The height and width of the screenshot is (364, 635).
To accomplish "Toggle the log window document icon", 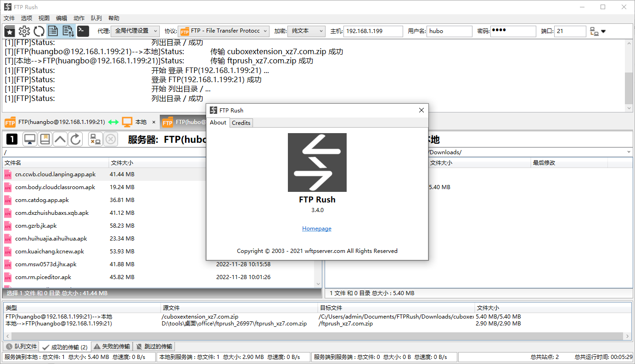I will click(x=53, y=31).
